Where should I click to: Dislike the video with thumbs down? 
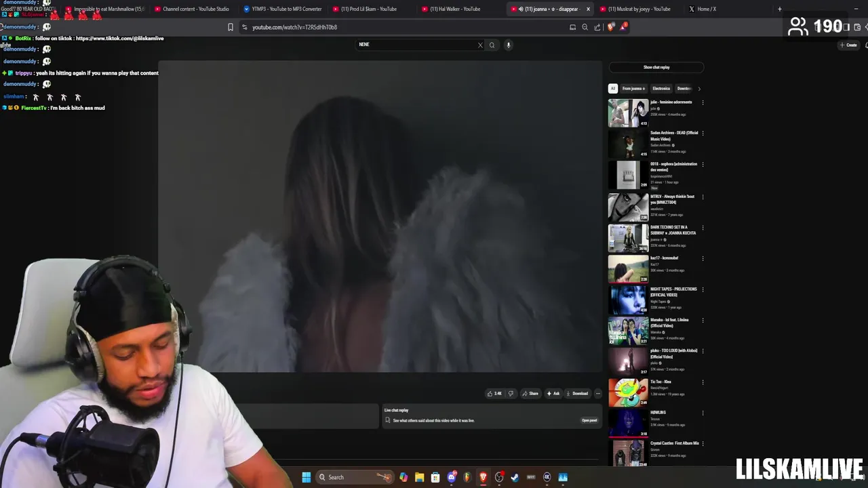511,394
